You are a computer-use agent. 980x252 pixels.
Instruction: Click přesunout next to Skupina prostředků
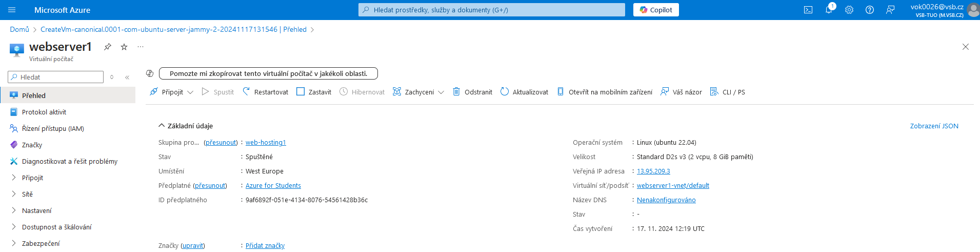click(x=221, y=142)
